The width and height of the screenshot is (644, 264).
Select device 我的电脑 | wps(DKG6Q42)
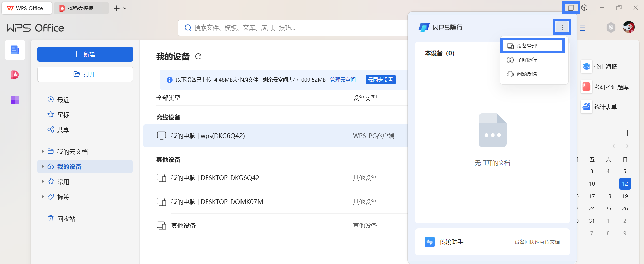click(x=275, y=136)
